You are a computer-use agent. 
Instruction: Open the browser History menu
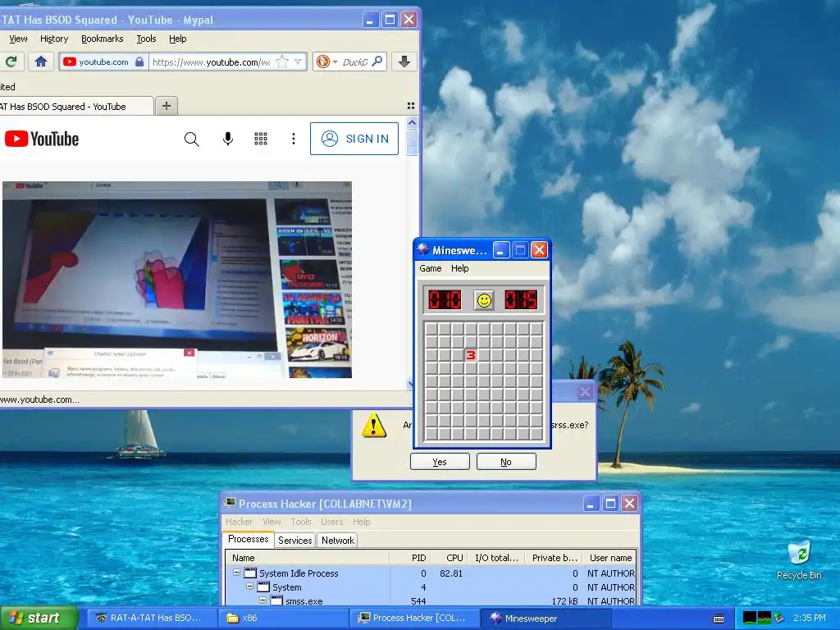pos(54,39)
